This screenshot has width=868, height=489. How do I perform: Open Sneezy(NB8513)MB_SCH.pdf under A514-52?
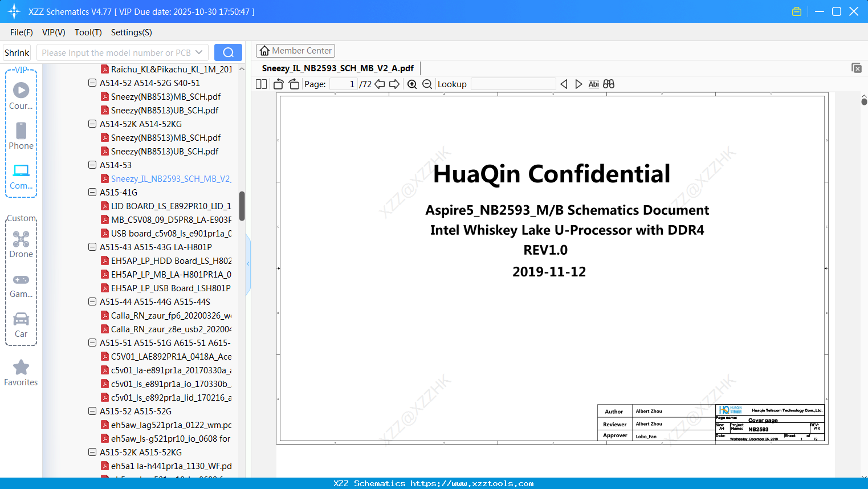click(161, 96)
